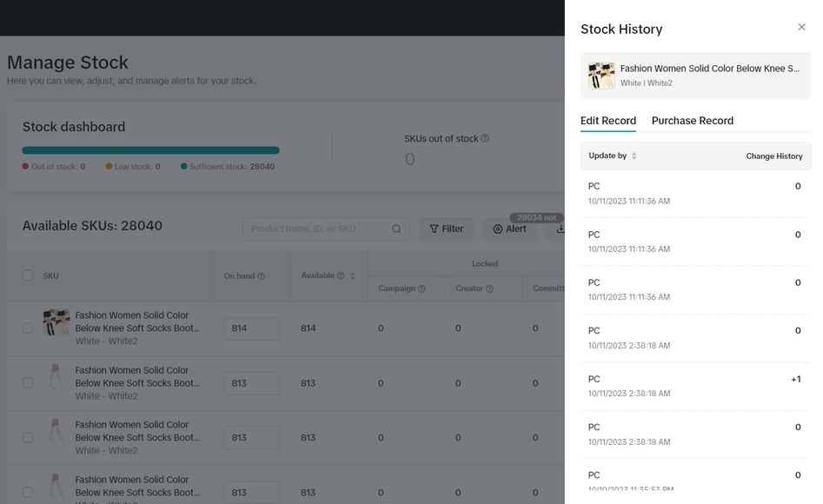Check the first row with 814 on hand

(x=28, y=328)
